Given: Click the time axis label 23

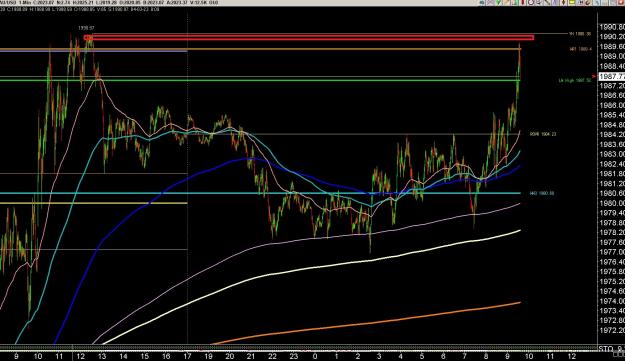Looking at the screenshot, I should click(293, 356).
